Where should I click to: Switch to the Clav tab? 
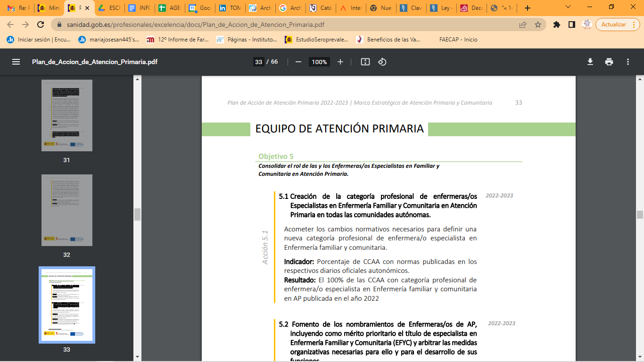[x=411, y=8]
